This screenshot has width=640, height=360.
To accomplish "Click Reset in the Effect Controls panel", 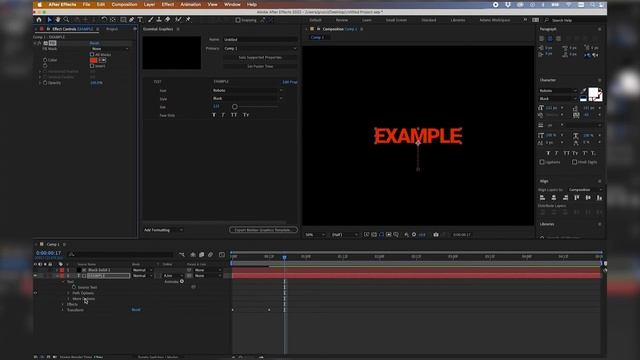I will click(x=94, y=43).
